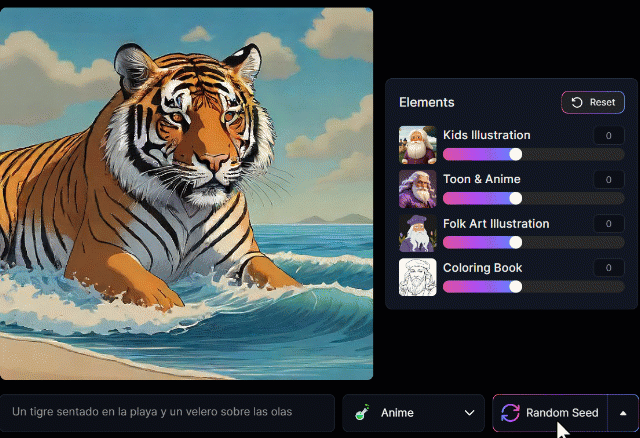
Task: Click the Kids Illustration value box
Action: click(609, 136)
